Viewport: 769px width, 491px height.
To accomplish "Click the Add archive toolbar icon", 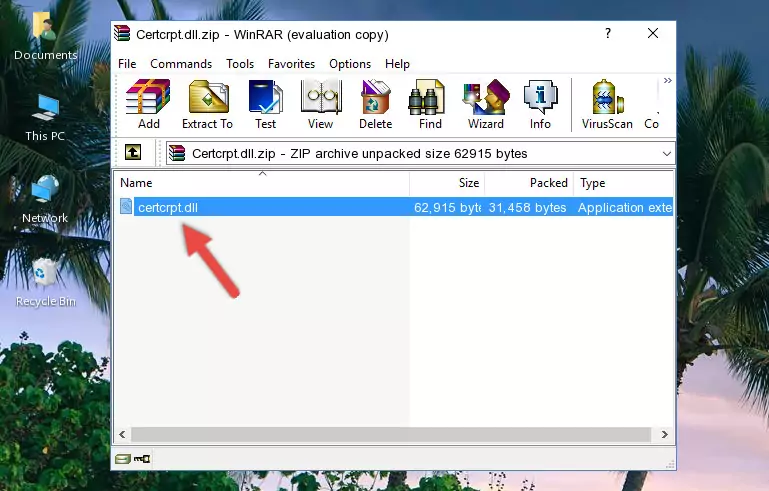I will pyautogui.click(x=148, y=104).
